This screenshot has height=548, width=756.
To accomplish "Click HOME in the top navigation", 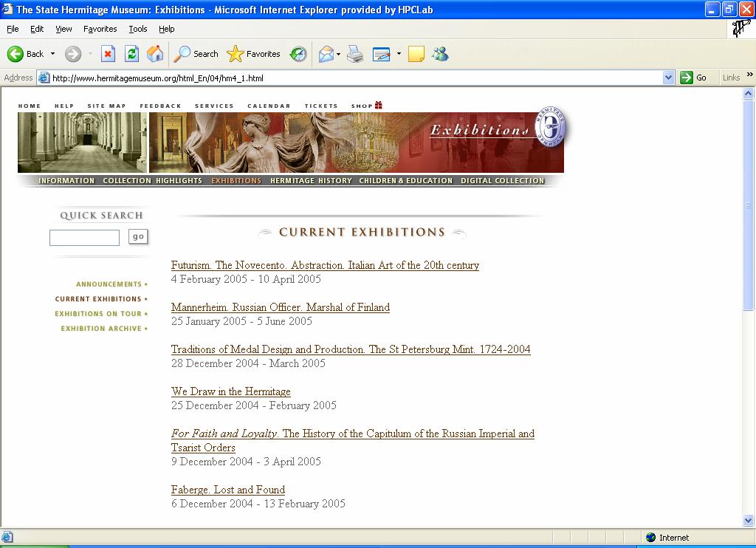I will (x=30, y=106).
